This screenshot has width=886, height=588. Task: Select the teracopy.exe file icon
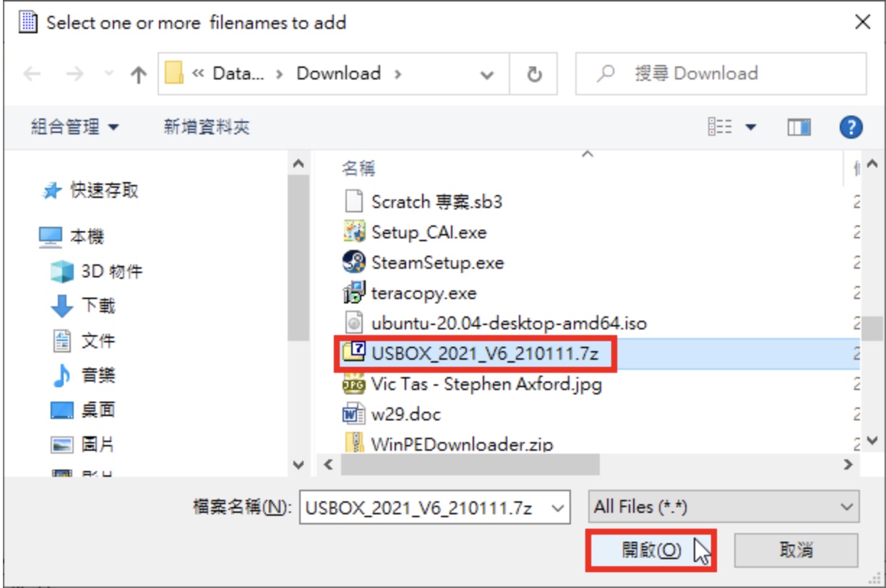[354, 293]
